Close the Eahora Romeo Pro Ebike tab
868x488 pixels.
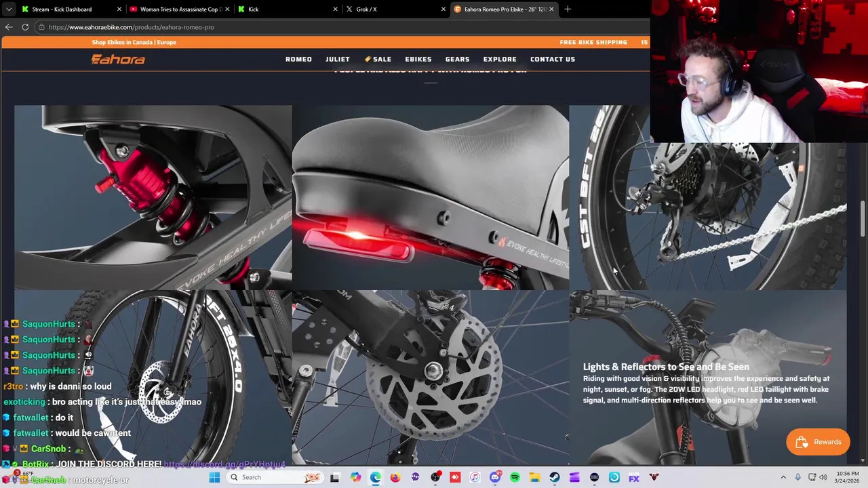(x=551, y=9)
